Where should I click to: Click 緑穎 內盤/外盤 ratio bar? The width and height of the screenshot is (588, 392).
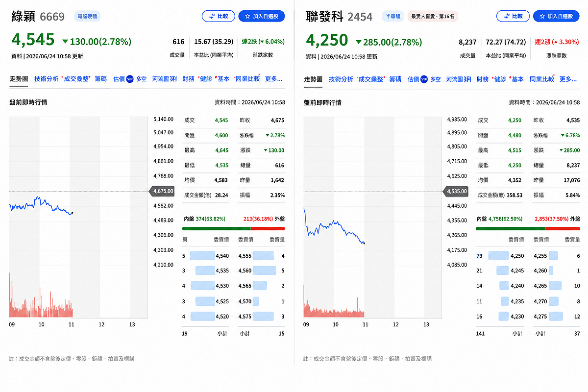point(233,228)
